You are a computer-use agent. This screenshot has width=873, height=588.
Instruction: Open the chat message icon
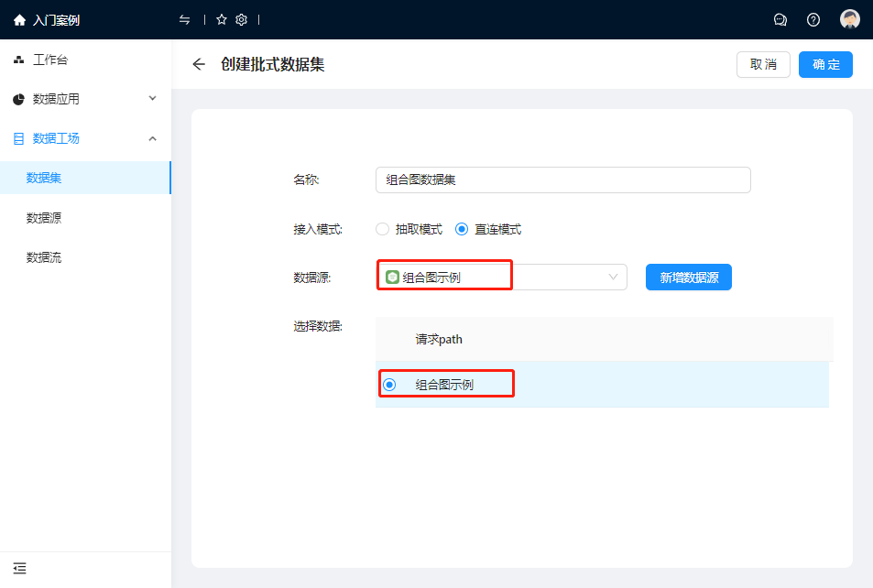click(780, 20)
